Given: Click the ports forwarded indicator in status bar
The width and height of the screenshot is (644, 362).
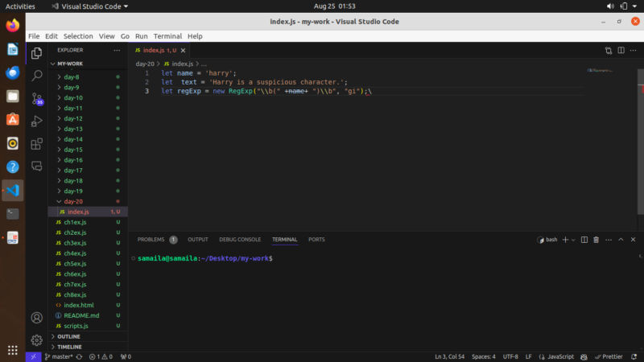Looking at the screenshot, I should coord(126,356).
